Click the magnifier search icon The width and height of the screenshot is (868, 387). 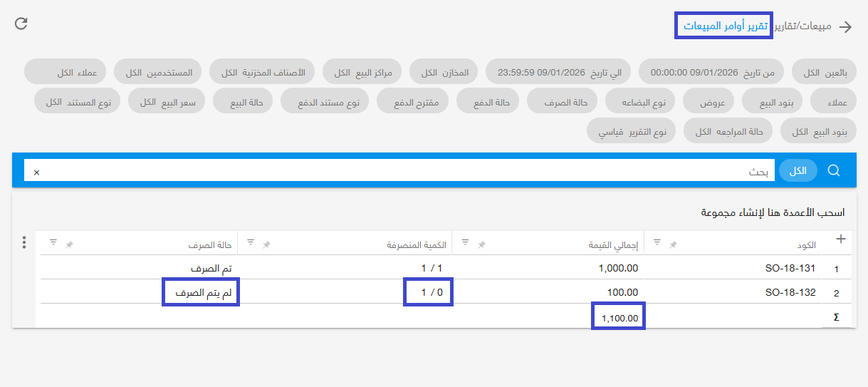(834, 171)
